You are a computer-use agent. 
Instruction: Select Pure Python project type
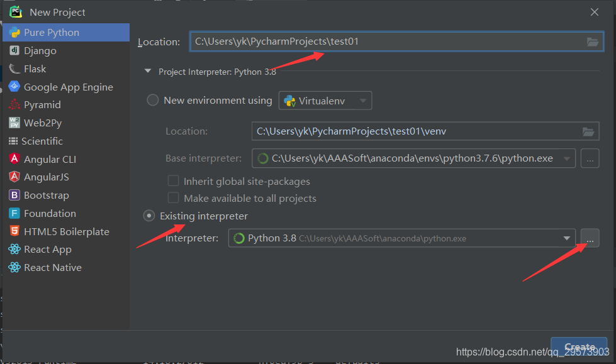pos(66,32)
